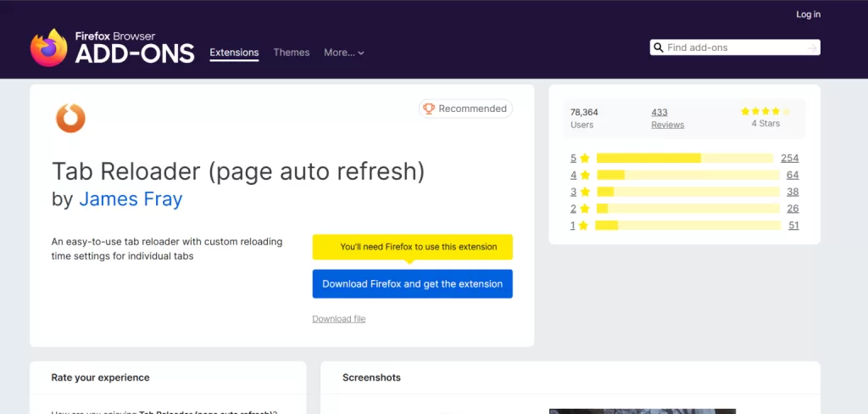Click the Download file link
868x414 pixels.
[338, 319]
